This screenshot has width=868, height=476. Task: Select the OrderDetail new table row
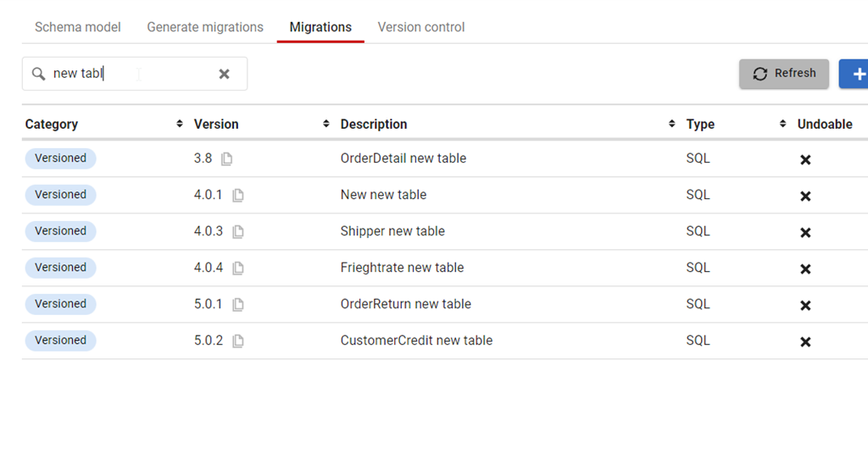(x=403, y=158)
